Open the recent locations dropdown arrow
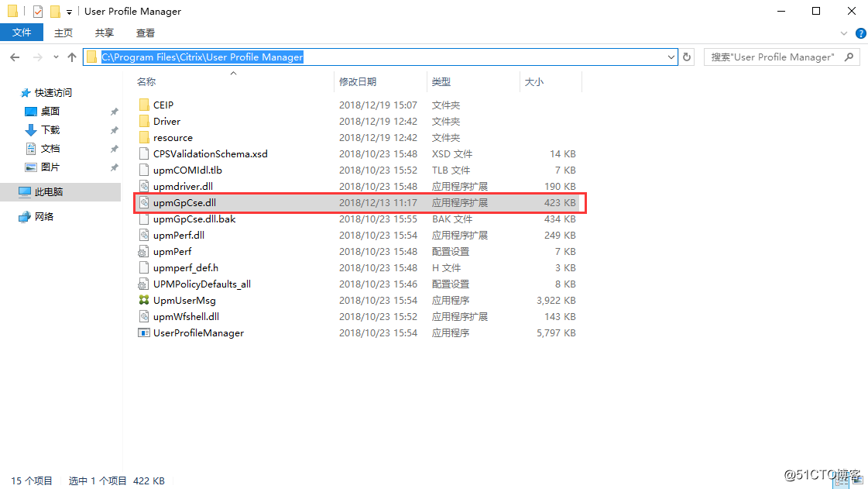The image size is (868, 489). pos(56,57)
